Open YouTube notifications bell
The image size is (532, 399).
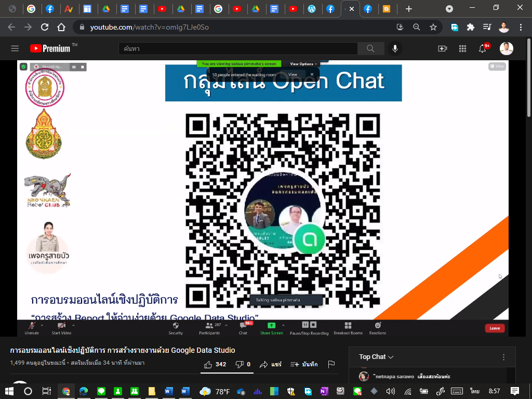coord(483,48)
